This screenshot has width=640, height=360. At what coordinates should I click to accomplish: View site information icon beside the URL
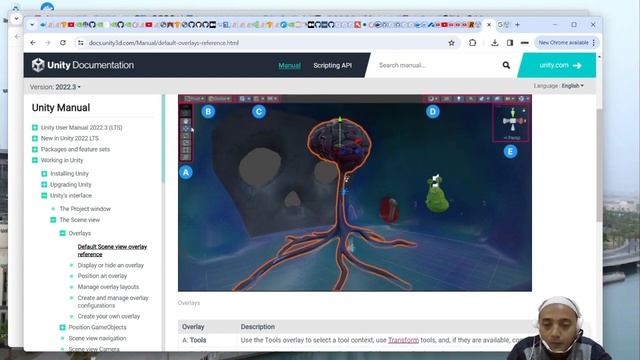coord(80,42)
